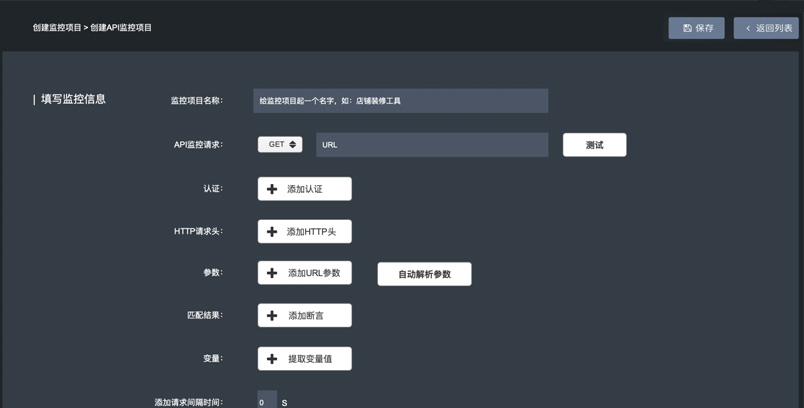
Task: Open the GET request method dropdown
Action: (280, 145)
